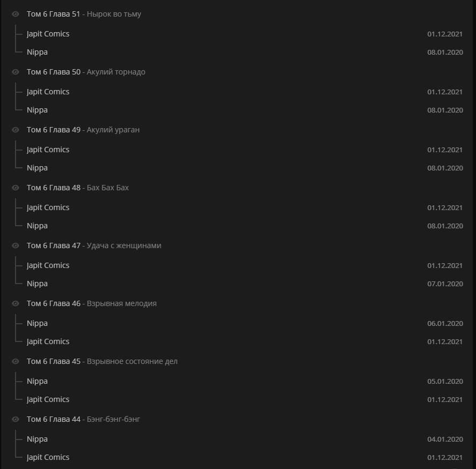Choose Nippa translation of Глава 48
Image resolution: width=476 pixels, height=469 pixels.
[37, 226]
